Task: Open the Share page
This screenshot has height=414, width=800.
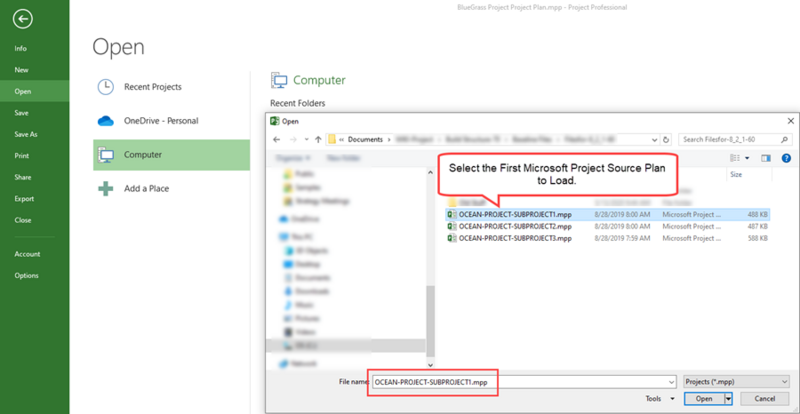Action: (22, 177)
